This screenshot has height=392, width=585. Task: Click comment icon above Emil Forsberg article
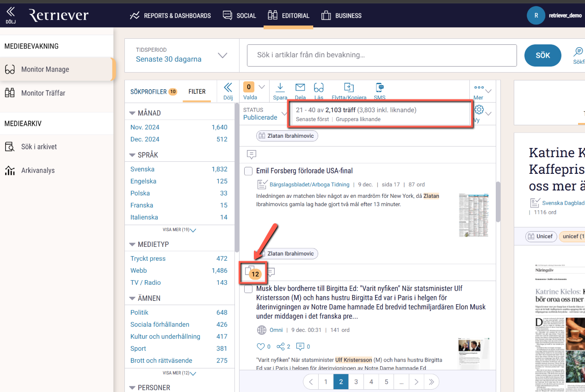(x=251, y=154)
